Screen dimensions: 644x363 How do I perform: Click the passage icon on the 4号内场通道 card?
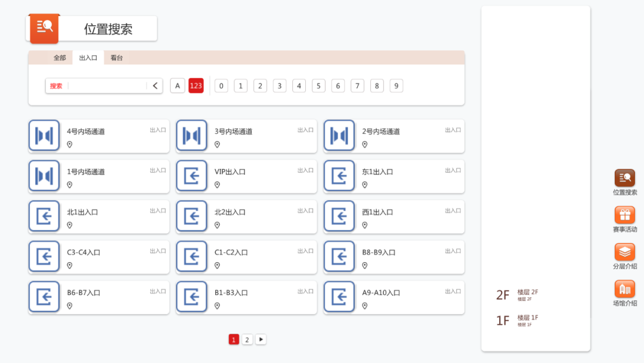44,135
